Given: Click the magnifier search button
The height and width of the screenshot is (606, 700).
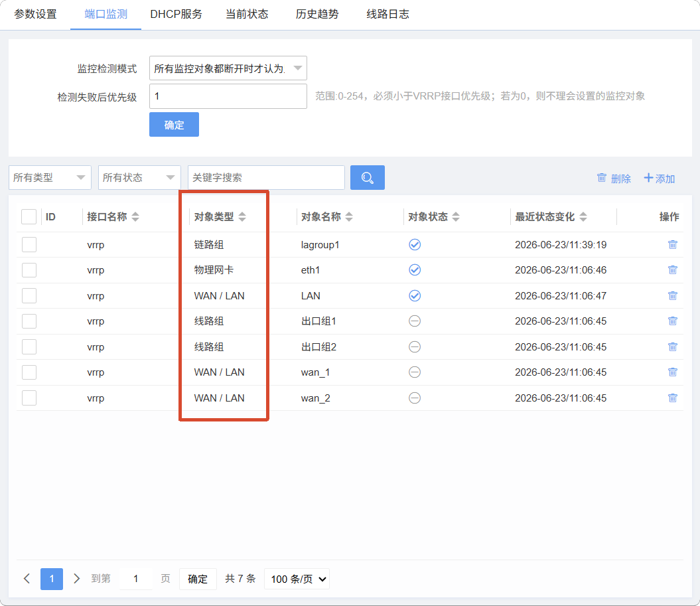Looking at the screenshot, I should point(368,178).
